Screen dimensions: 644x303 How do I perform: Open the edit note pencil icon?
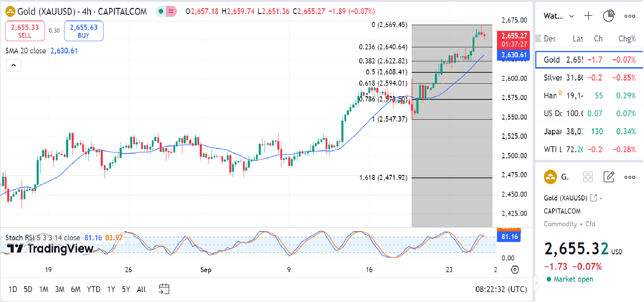click(609, 177)
